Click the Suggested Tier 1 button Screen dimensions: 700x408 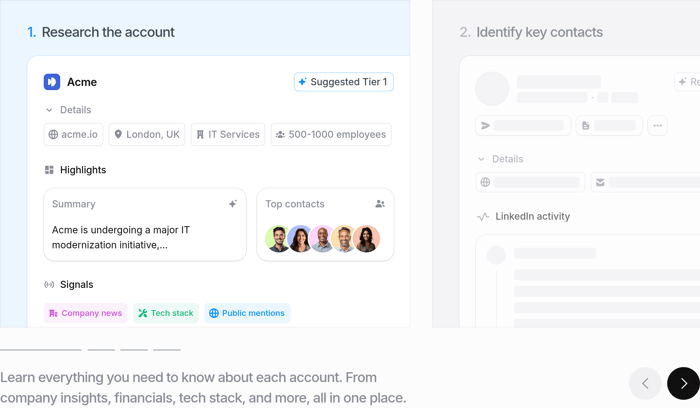pyautogui.click(x=343, y=82)
